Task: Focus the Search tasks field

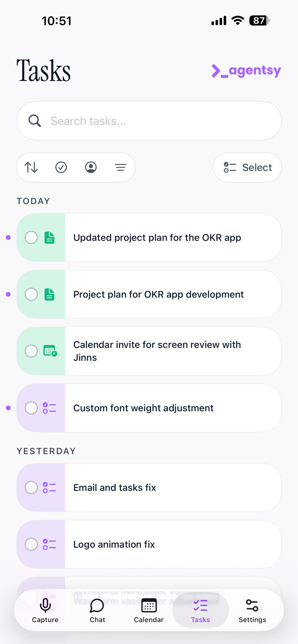Action: (x=149, y=121)
